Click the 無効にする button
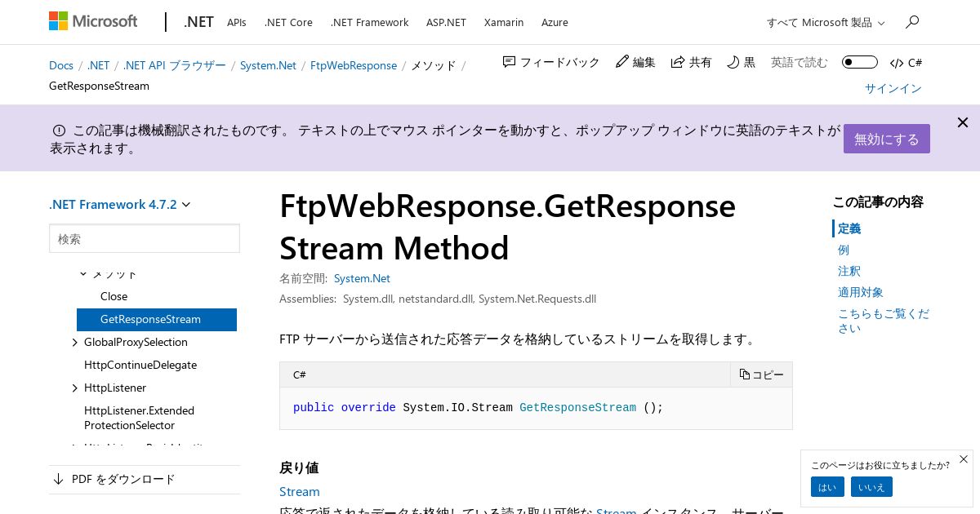 point(887,139)
